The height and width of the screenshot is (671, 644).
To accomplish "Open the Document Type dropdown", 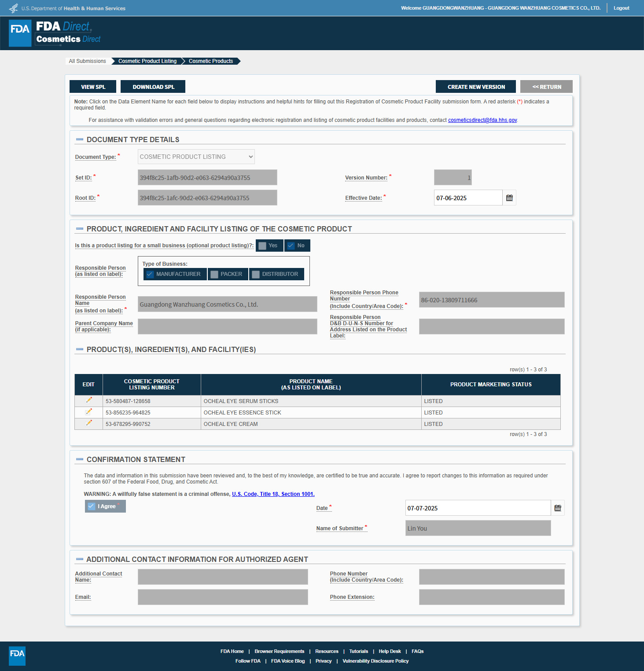I will coord(196,157).
